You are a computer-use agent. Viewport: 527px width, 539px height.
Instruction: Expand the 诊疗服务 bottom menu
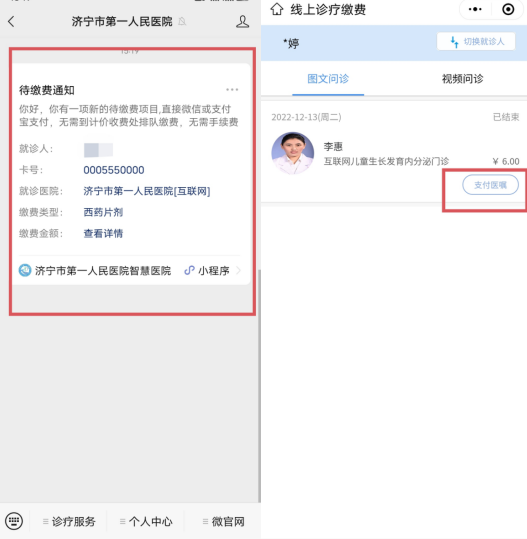point(69,521)
